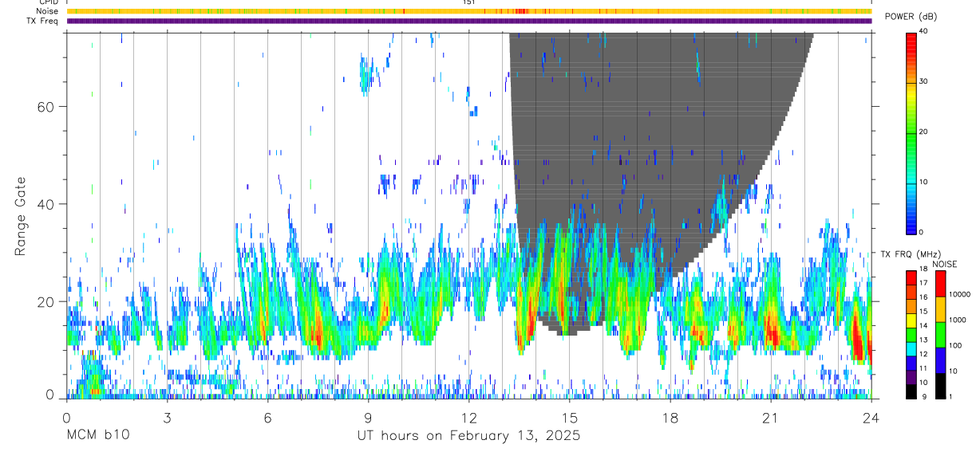Click the Noise row label at top left

48,11
